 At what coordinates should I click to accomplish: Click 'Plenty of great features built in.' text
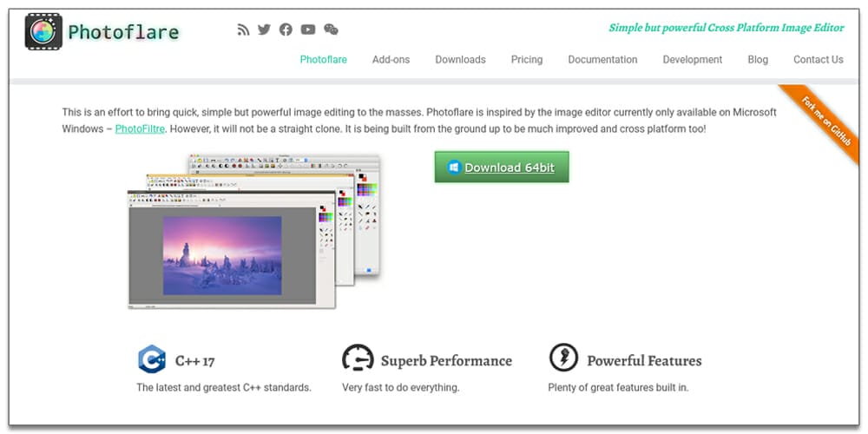(618, 387)
